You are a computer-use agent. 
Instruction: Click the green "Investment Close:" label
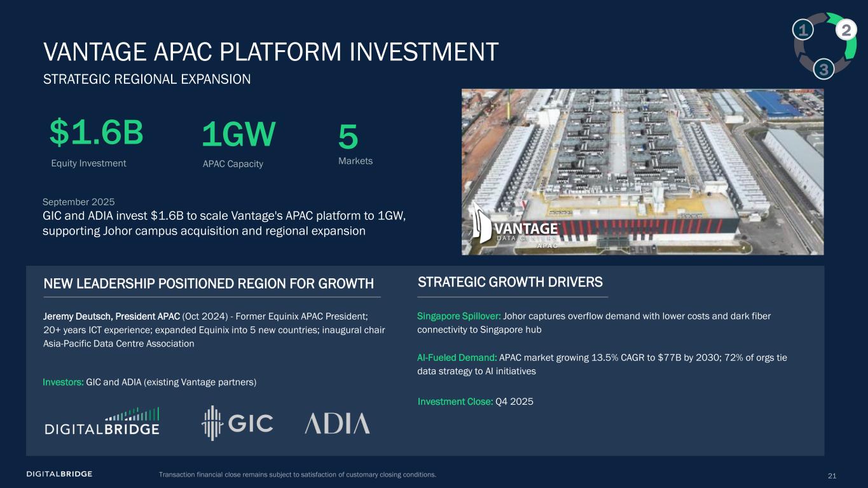coord(455,402)
